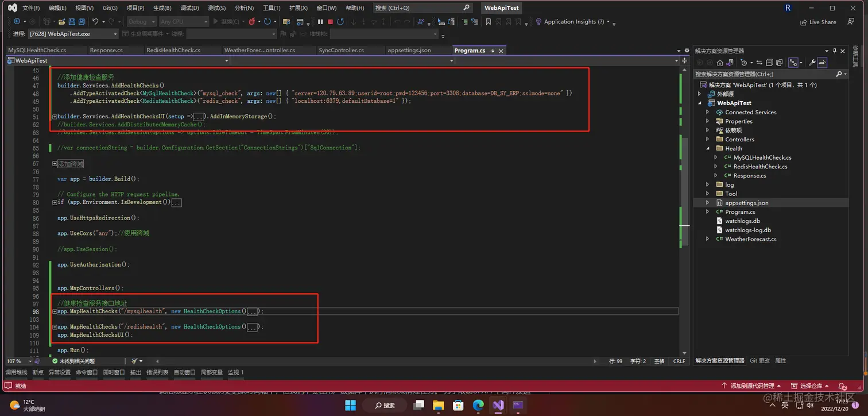Click the 未找到相关问题 status indicator

pos(73,361)
